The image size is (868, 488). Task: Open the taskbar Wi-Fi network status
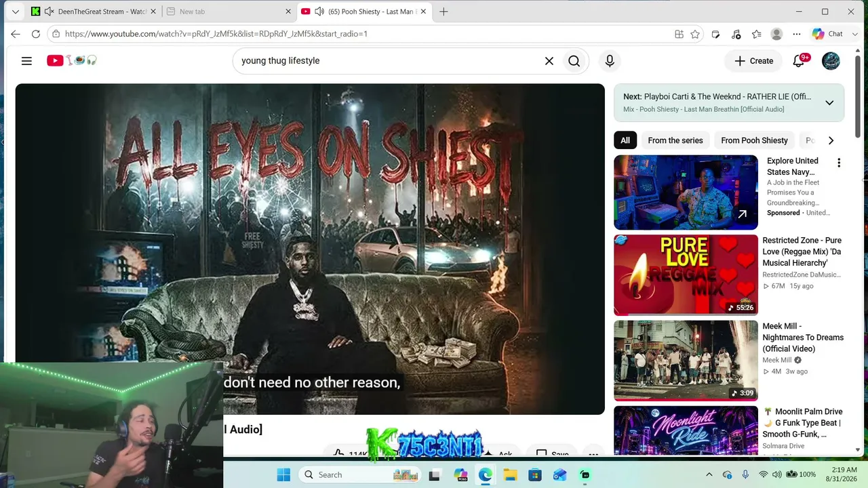764,474
